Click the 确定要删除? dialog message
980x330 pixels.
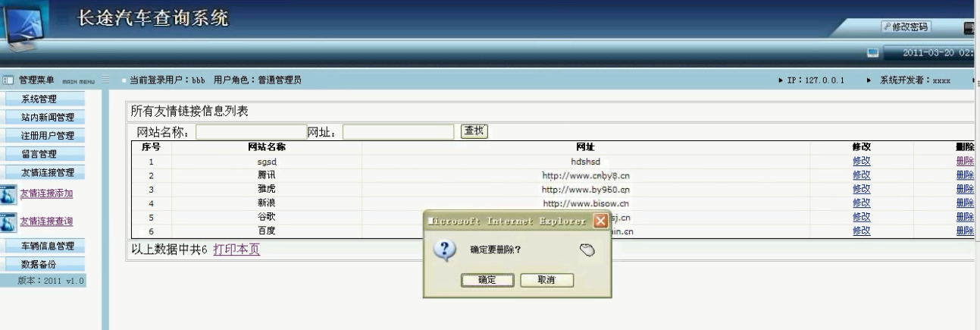point(496,250)
